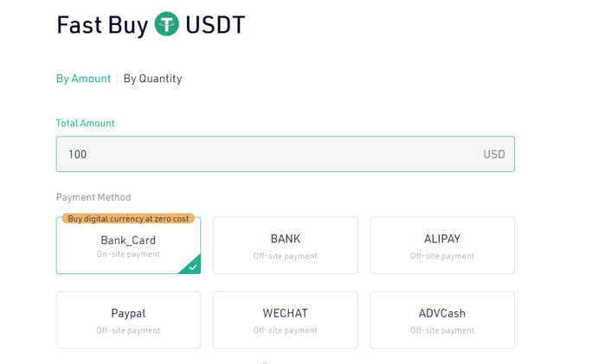Viewport: 605px width, 364px height.
Task: Switch to the By Amount tab
Action: pos(83,79)
